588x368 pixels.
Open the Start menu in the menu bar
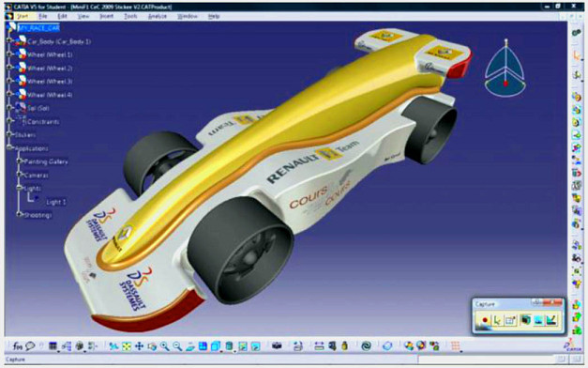tap(23, 16)
